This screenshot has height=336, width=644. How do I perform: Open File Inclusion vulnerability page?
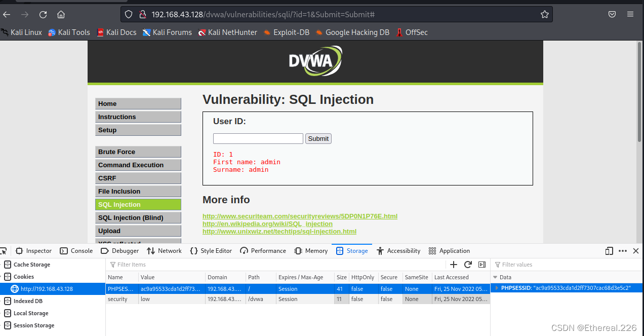(138, 191)
